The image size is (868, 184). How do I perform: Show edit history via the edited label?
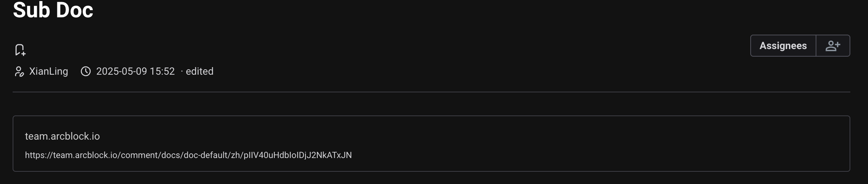[199, 71]
